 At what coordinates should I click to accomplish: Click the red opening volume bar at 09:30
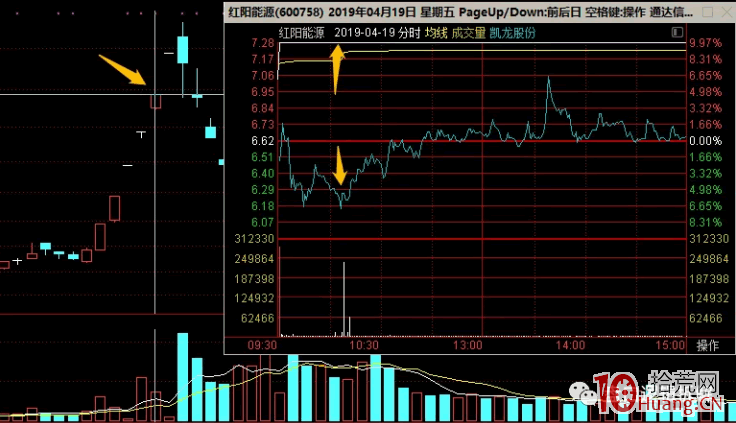(x=280, y=291)
